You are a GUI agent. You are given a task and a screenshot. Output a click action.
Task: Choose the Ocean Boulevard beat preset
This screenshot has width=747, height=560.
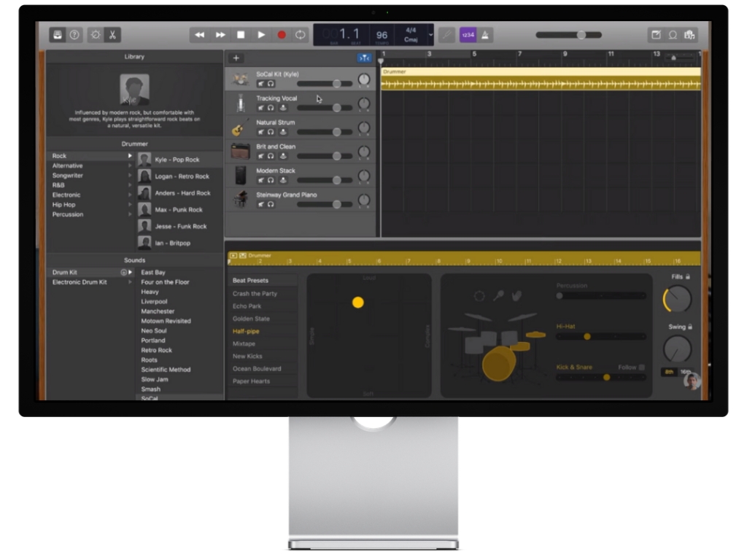point(257,368)
